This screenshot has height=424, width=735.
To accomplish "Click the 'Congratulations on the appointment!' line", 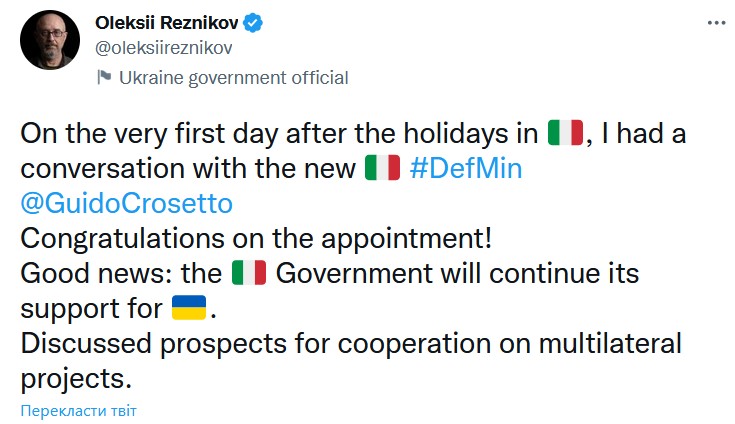I will click(x=256, y=238).
